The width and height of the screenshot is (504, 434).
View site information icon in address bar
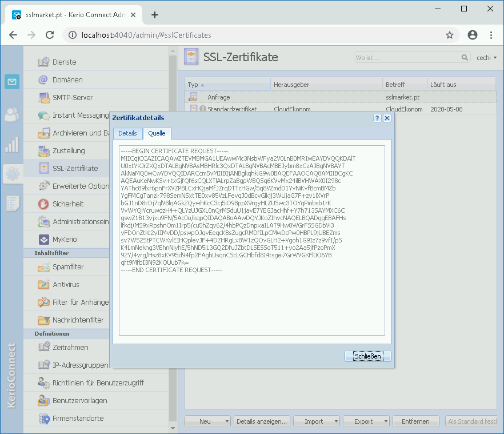coord(73,35)
